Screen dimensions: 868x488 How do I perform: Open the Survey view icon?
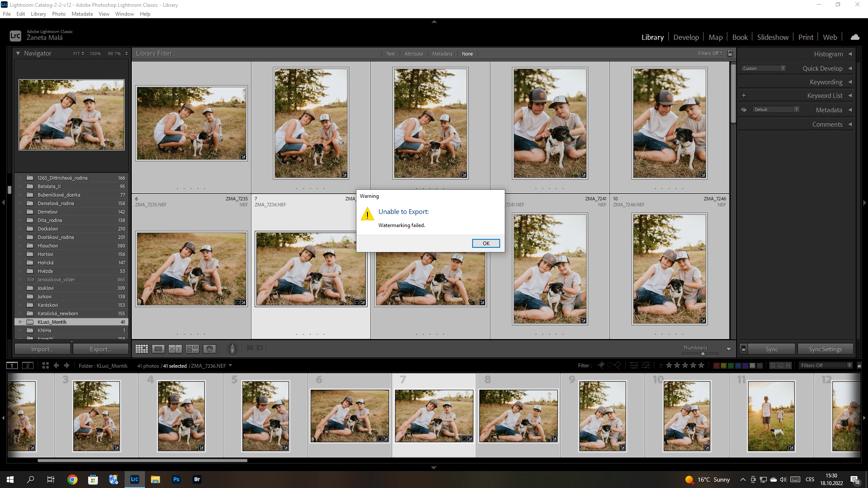(192, 349)
